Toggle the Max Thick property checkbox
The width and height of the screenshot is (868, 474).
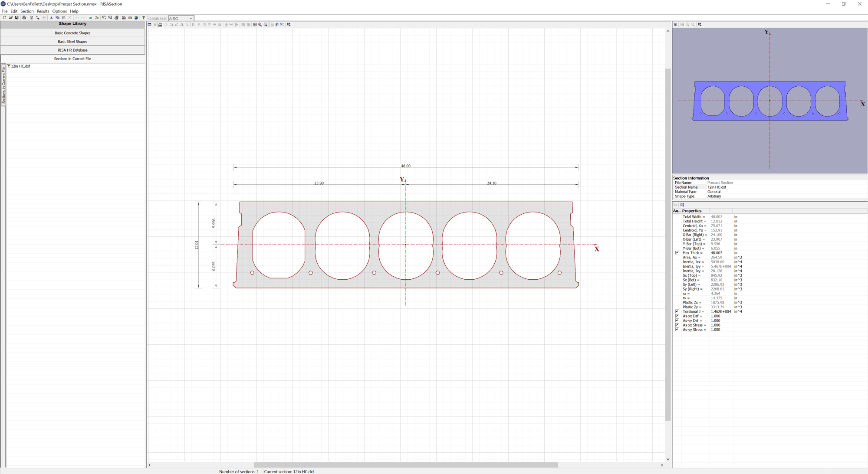[677, 253]
